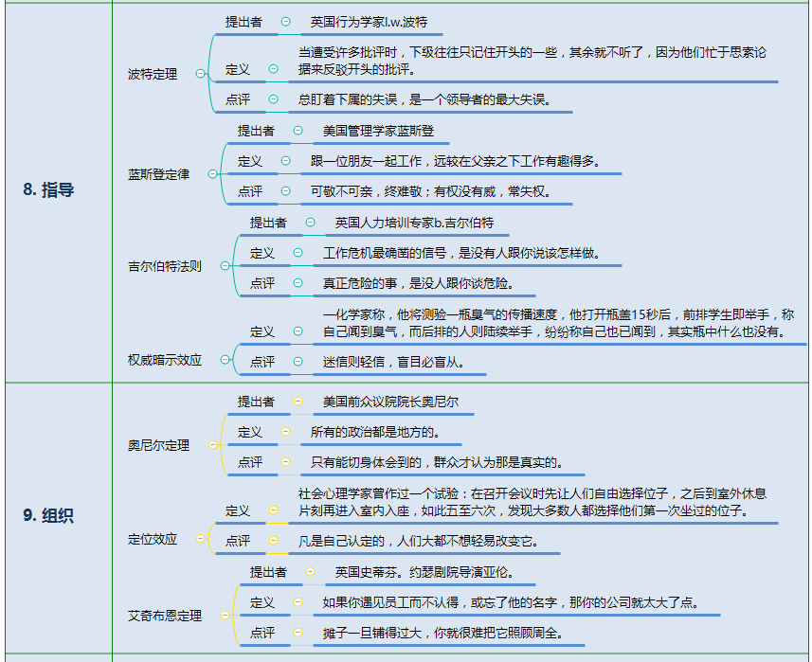This screenshot has width=812, height=662.
Task: Click text 社会心理学家曾作过一个试验 definition
Action: [532, 502]
